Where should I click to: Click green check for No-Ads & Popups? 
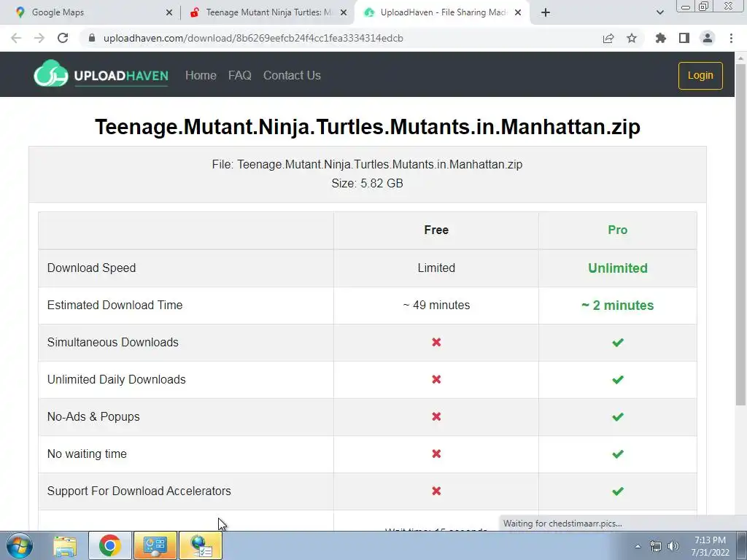(x=617, y=416)
